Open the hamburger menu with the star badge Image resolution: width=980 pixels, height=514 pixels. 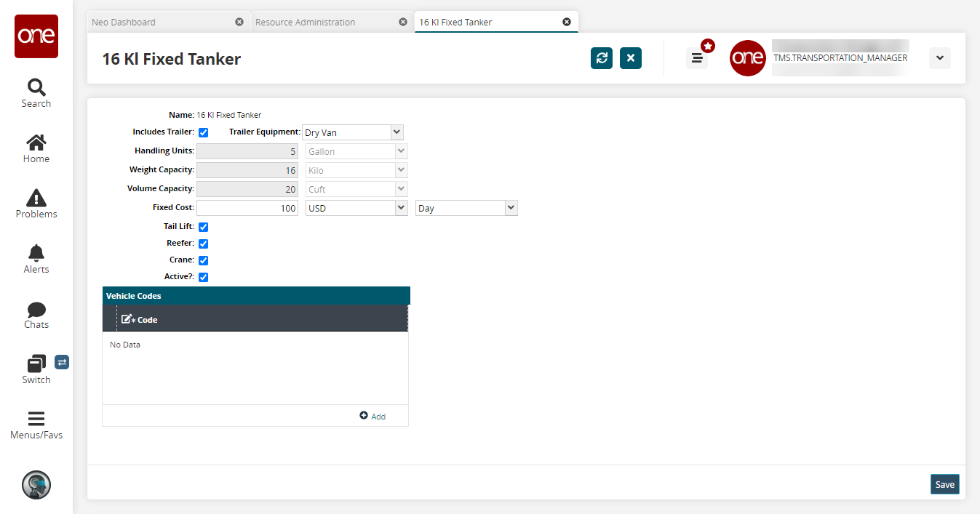point(697,58)
